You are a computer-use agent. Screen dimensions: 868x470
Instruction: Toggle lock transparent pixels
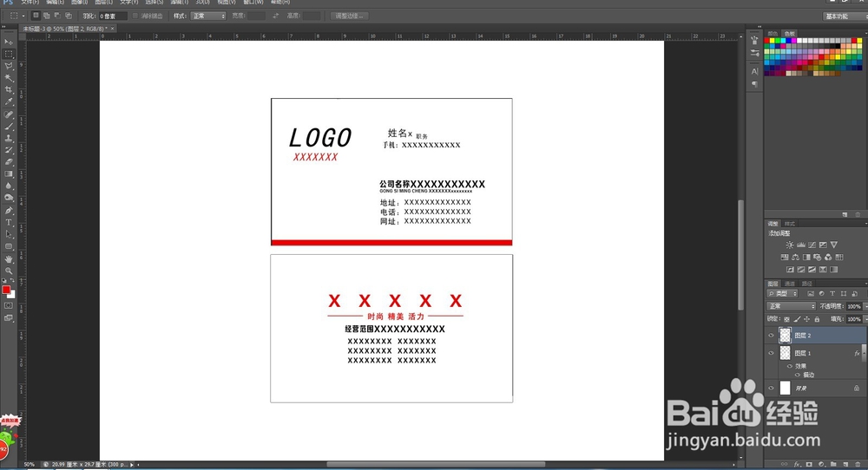[786, 319]
